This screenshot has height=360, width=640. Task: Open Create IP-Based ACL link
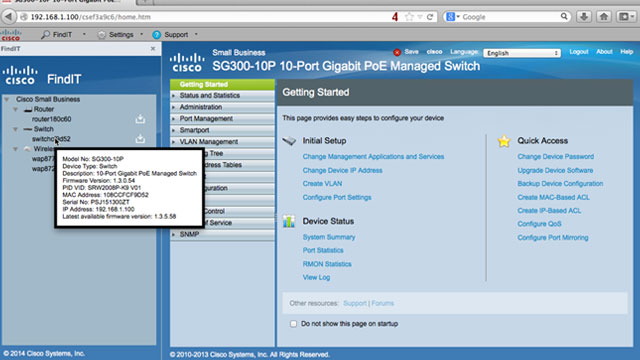tap(549, 211)
